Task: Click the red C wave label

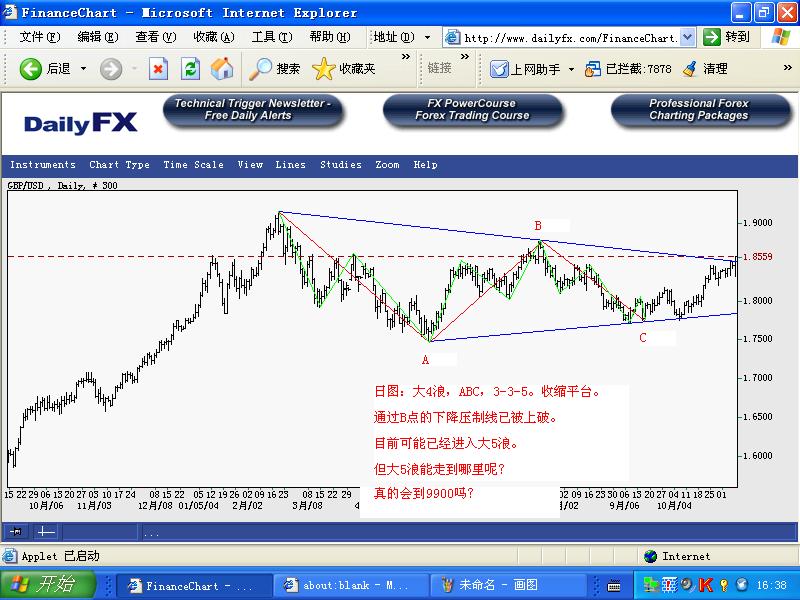Action: tap(642, 338)
